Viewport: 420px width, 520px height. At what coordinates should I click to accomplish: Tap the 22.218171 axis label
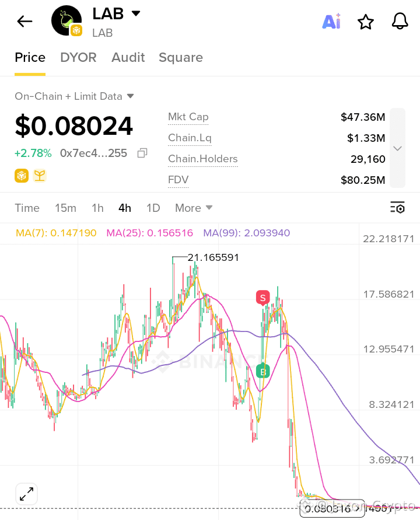tap(388, 239)
